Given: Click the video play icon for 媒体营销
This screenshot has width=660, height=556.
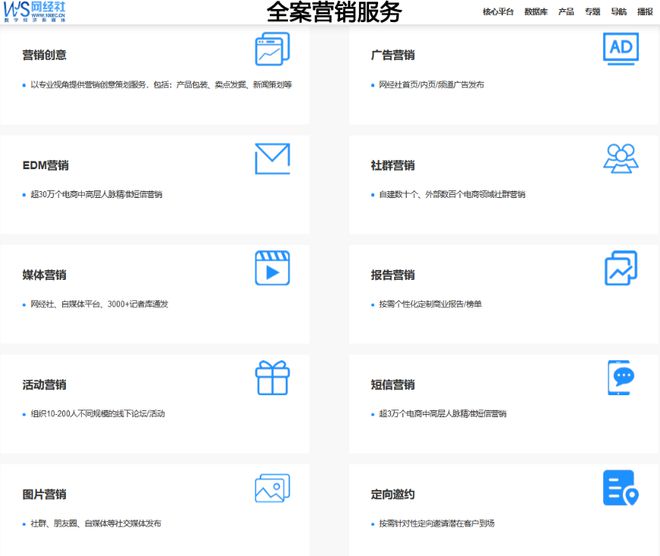Looking at the screenshot, I should [272, 268].
